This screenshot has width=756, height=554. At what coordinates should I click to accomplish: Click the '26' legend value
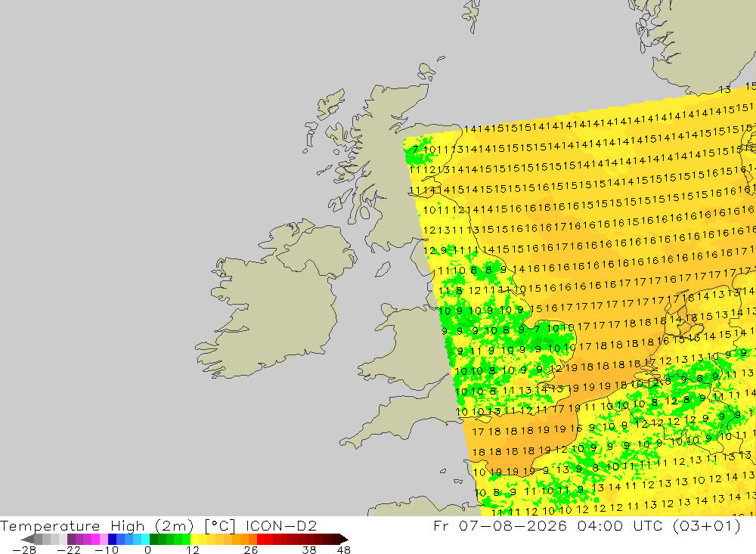pos(251,550)
